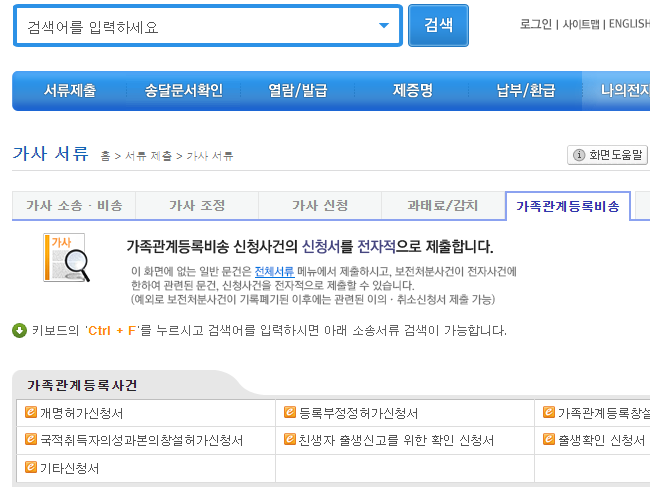
Task: Switch to the 과태료/감치 tab
Action: [x=443, y=206]
